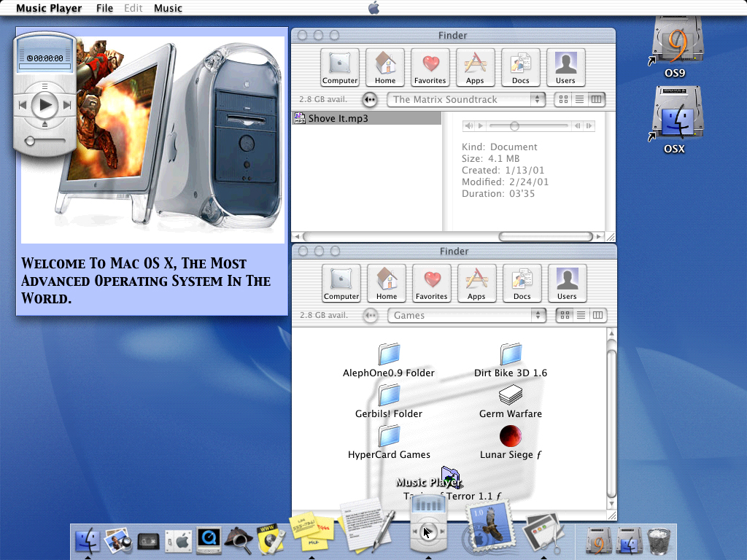Click Computer in the Matrix Soundtrack Finder toolbar
Screen dimensions: 747x560
pyautogui.click(x=340, y=67)
